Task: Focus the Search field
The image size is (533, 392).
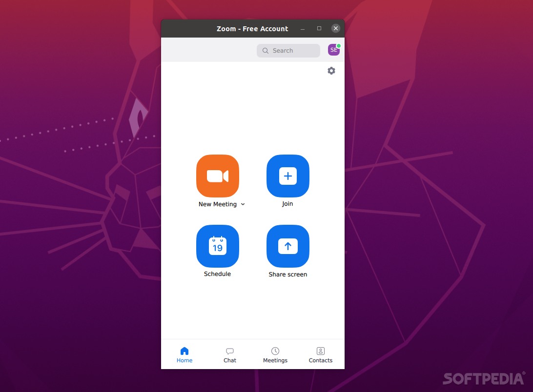Action: pyautogui.click(x=288, y=51)
